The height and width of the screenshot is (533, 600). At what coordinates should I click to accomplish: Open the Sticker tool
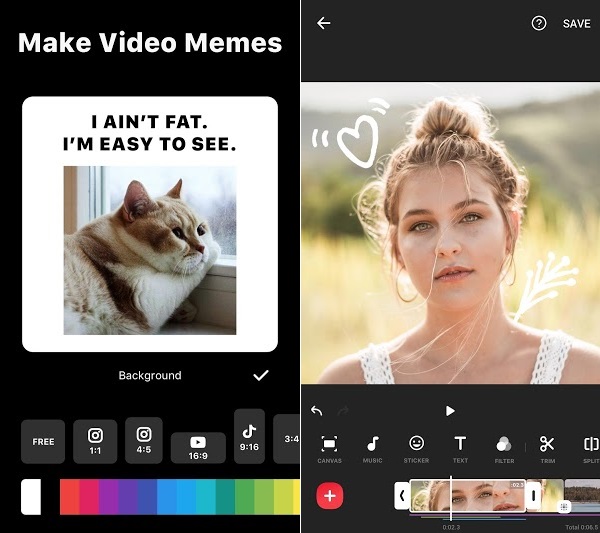point(416,449)
